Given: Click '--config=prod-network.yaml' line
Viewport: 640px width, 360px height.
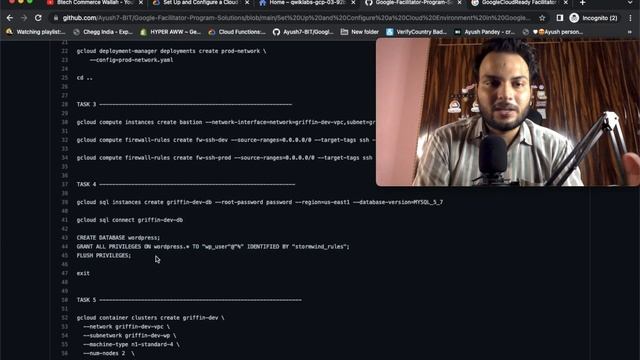Looking at the screenshot, I should [131, 60].
